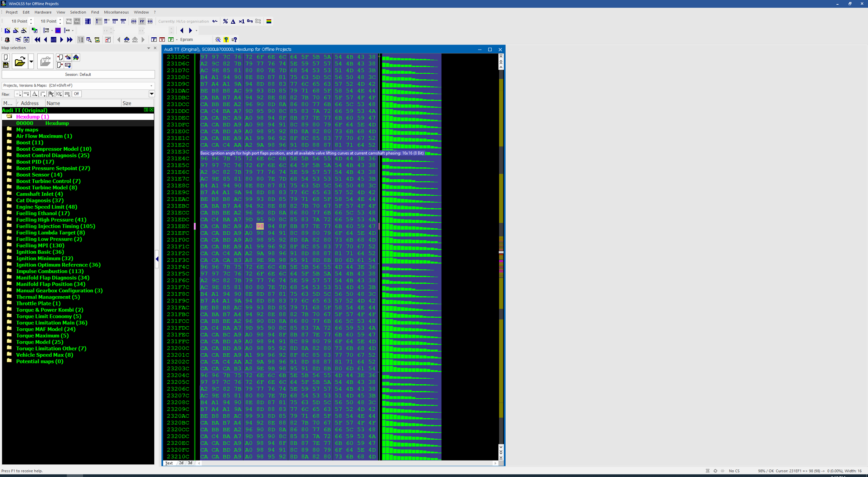
Task: Open project with yellow folder icon
Action: pyautogui.click(x=19, y=62)
